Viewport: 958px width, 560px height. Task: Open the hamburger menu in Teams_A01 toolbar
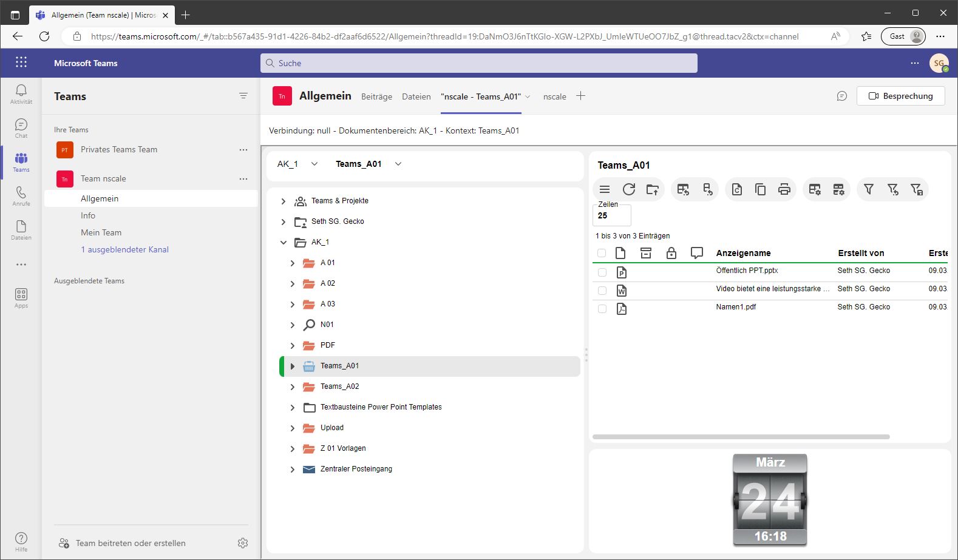click(x=605, y=190)
